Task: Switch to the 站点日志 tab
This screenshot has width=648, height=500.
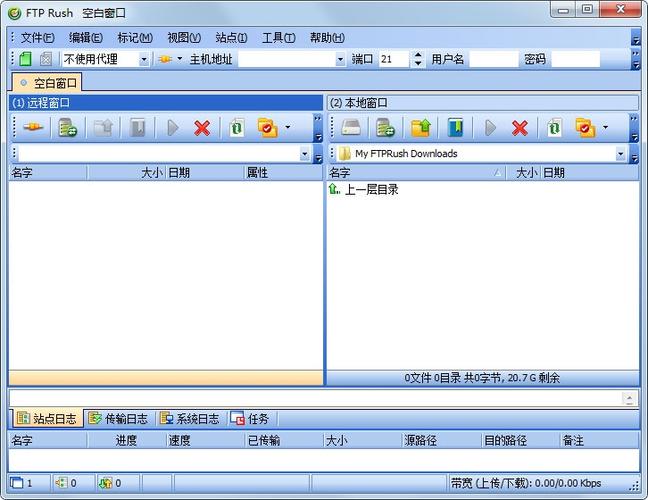Action: pos(47,419)
